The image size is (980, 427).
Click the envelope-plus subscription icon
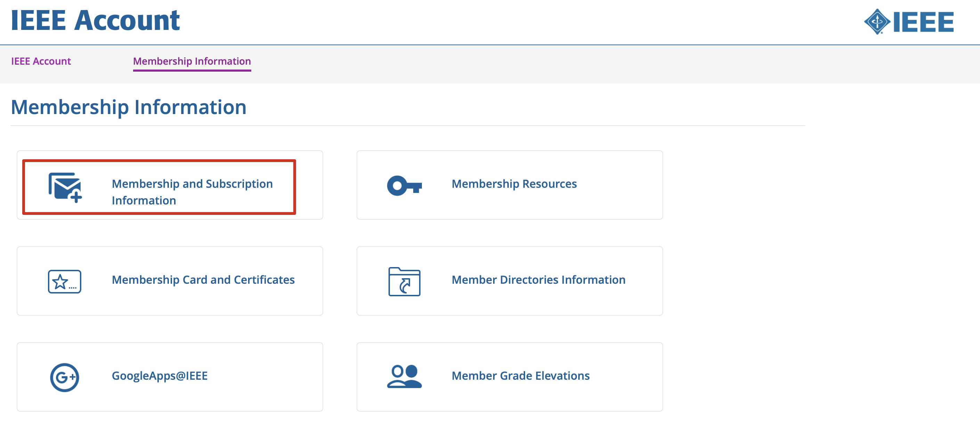point(65,188)
